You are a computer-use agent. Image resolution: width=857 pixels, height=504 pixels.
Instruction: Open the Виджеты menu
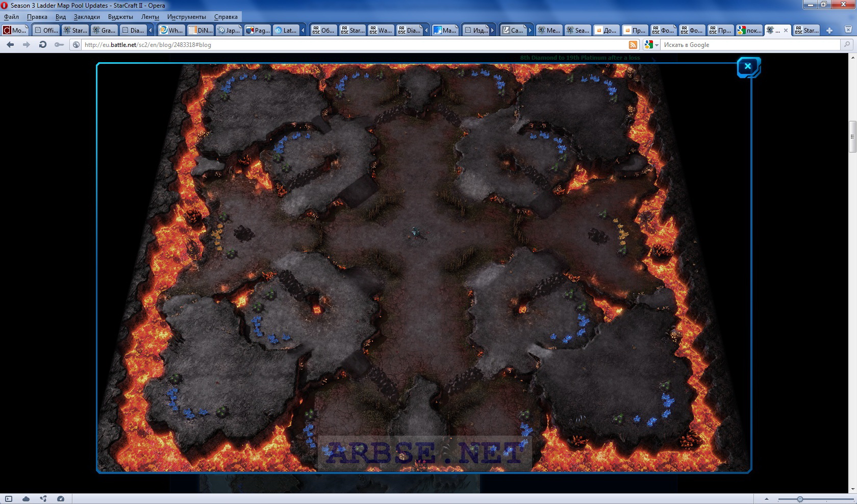pyautogui.click(x=120, y=17)
